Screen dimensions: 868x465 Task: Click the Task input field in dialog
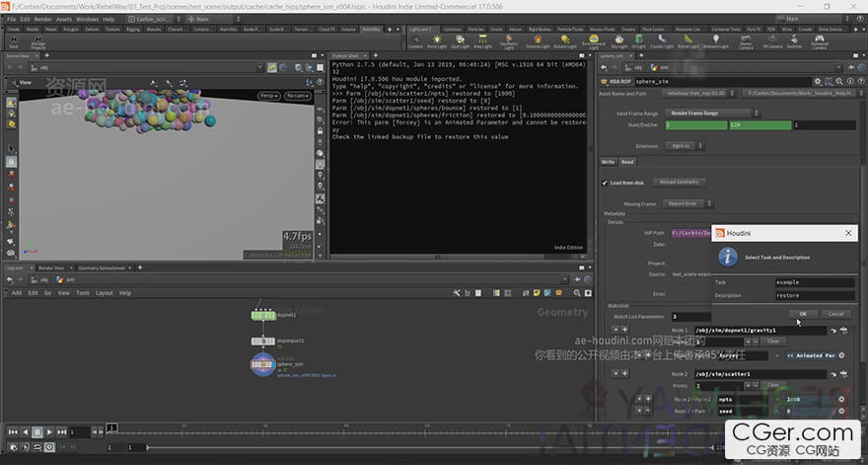click(815, 282)
